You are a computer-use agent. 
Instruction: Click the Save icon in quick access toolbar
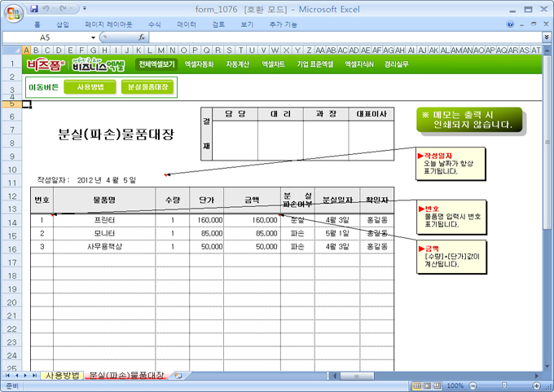(x=33, y=8)
